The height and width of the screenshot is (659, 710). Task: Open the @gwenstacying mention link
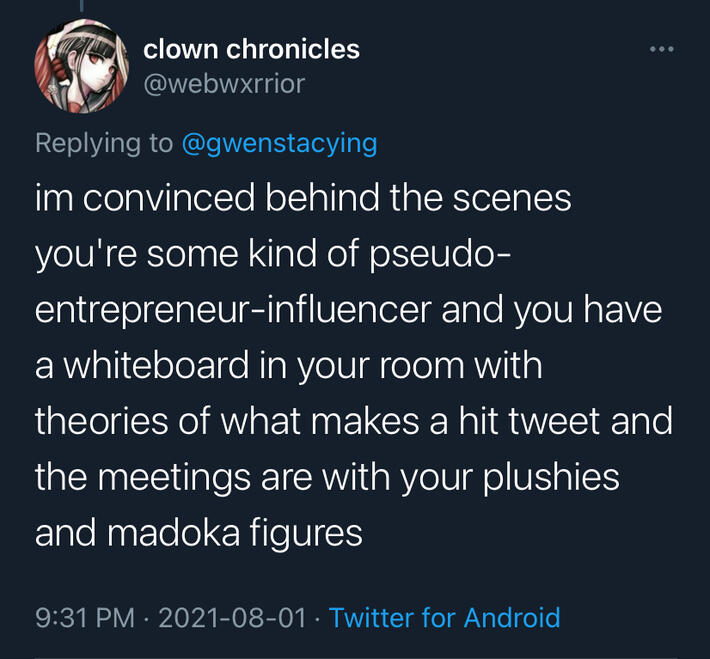tap(280, 143)
